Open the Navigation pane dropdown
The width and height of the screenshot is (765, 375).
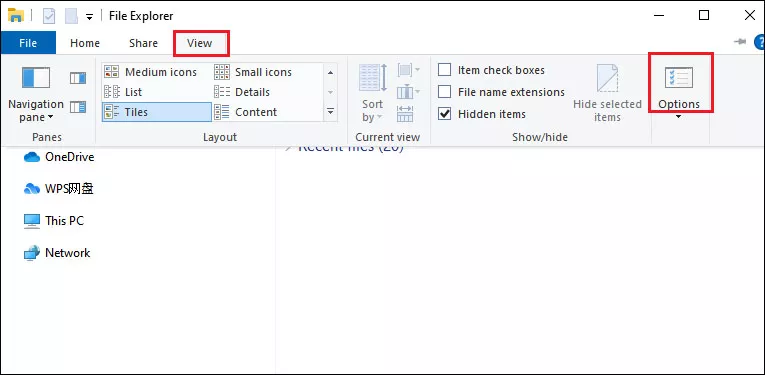pos(36,94)
